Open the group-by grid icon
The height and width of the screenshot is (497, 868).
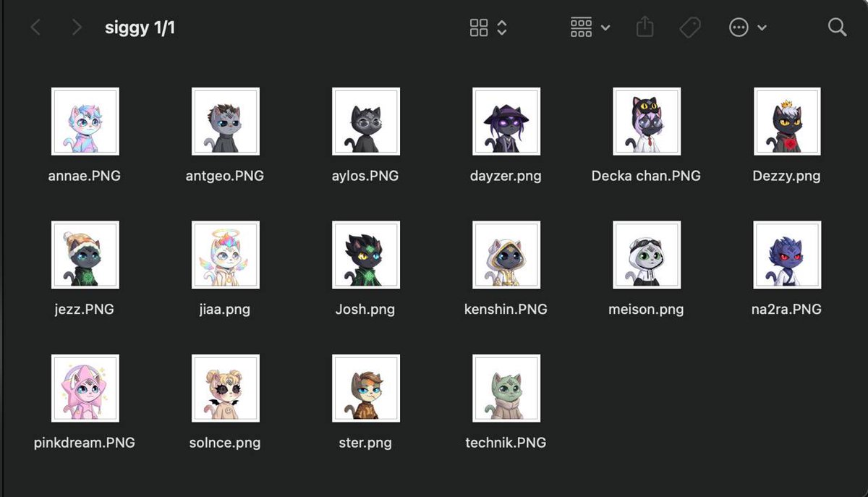[x=581, y=28]
